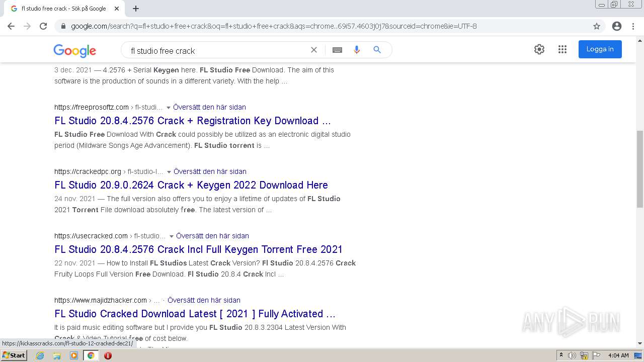Viewport: 644px width, 362px height.
Task: Click the https://crackedpc.org URL text
Action: (88, 171)
